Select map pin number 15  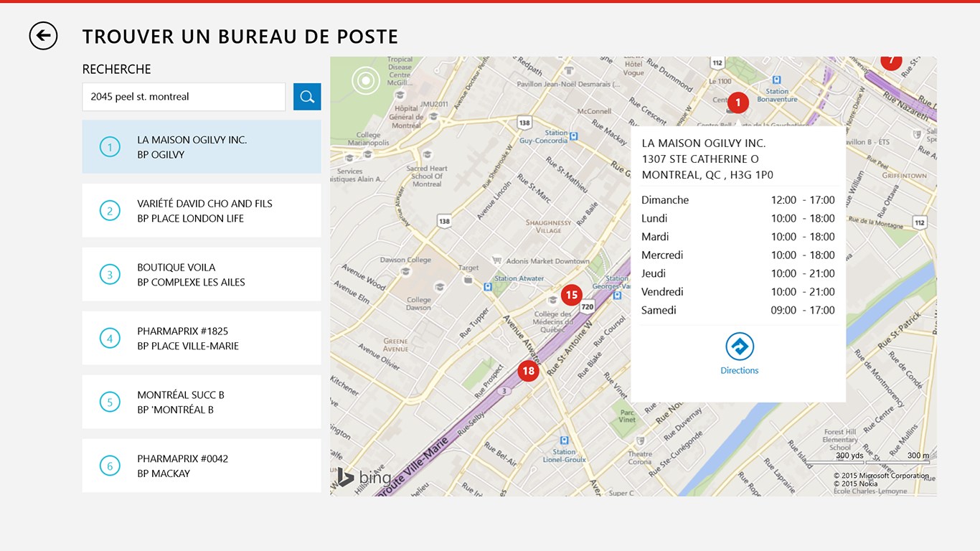[571, 295]
